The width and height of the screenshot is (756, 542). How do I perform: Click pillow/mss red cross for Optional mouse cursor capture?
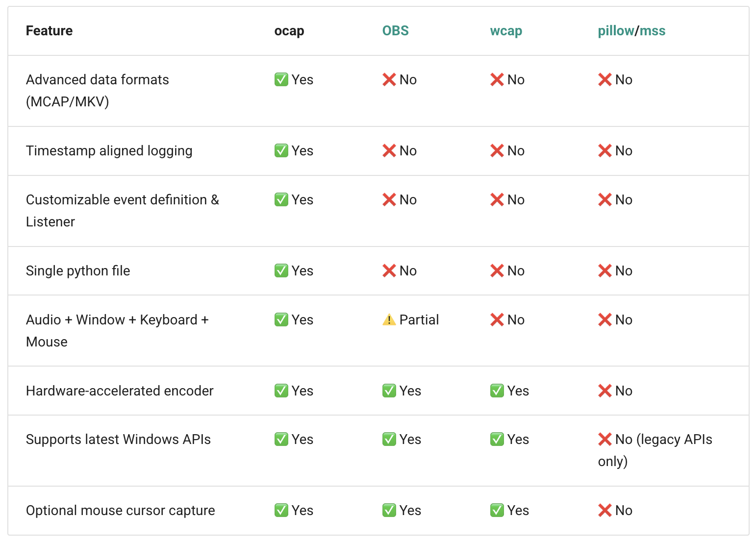point(605,511)
